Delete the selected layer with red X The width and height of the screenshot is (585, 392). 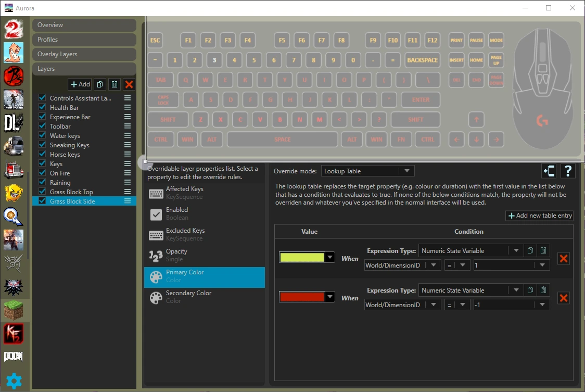(x=129, y=84)
